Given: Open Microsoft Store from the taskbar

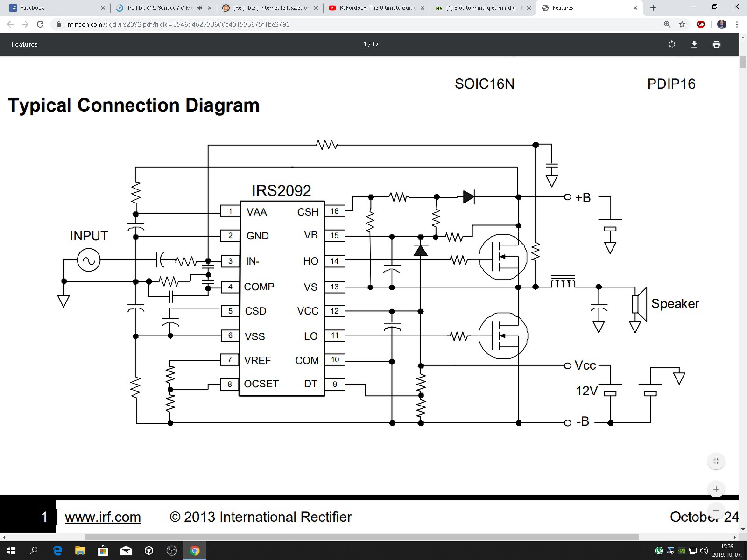Looking at the screenshot, I should 103,551.
